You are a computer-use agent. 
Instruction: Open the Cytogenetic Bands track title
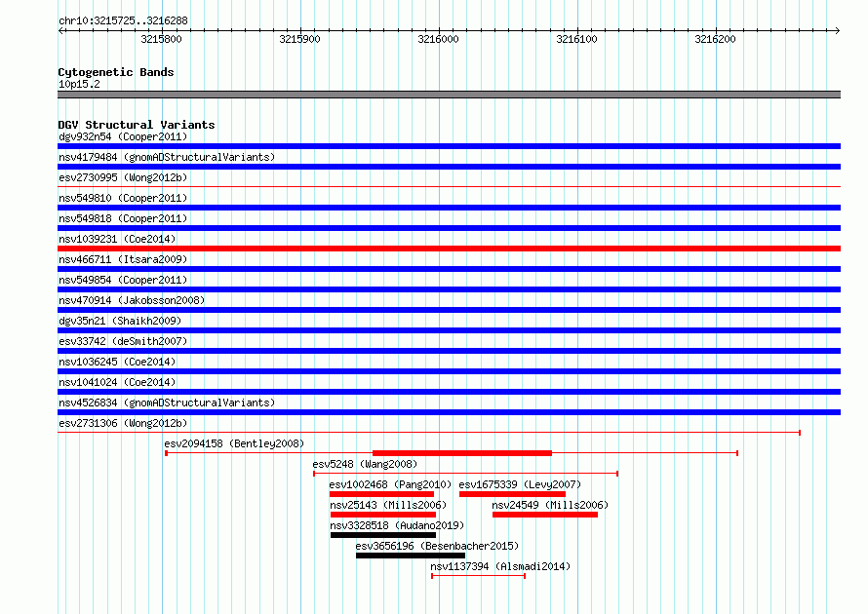116,72
